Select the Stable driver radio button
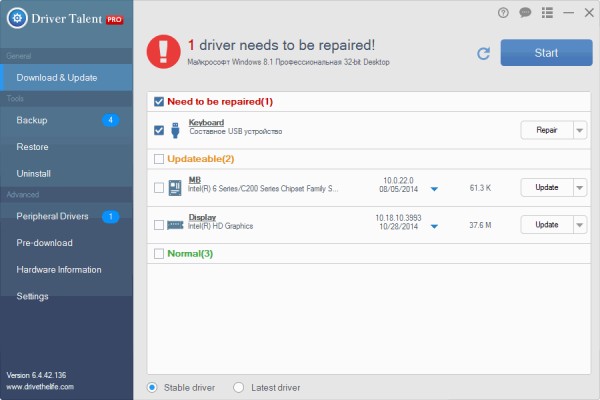This screenshot has width=600, height=400. click(x=152, y=387)
